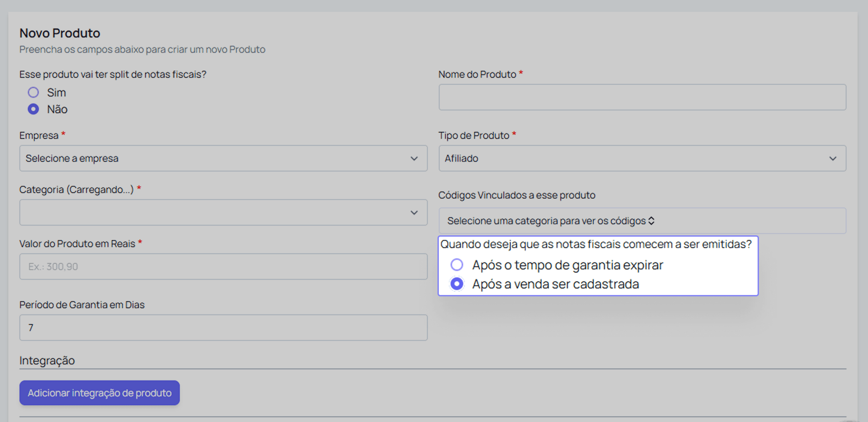Click the Período de Garantia em Dias field
The width and height of the screenshot is (868, 422).
pyautogui.click(x=223, y=328)
